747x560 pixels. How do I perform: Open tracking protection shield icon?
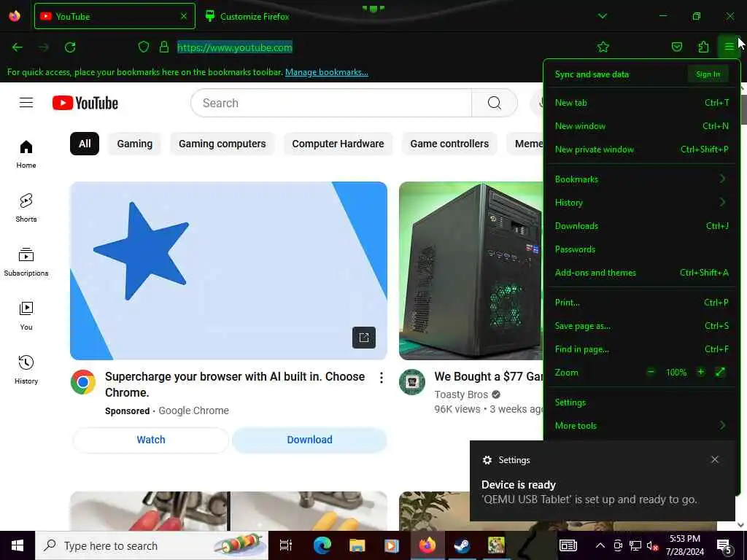pos(144,47)
